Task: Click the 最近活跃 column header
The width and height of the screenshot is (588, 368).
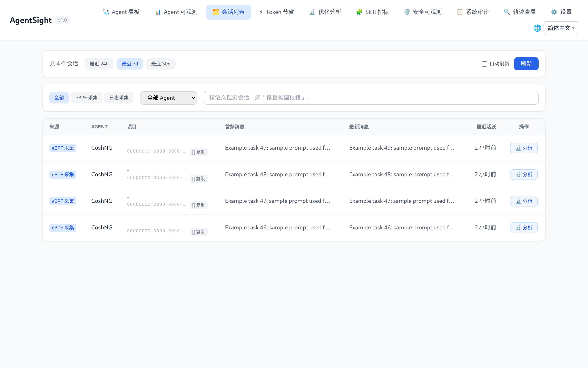Action: click(x=486, y=127)
